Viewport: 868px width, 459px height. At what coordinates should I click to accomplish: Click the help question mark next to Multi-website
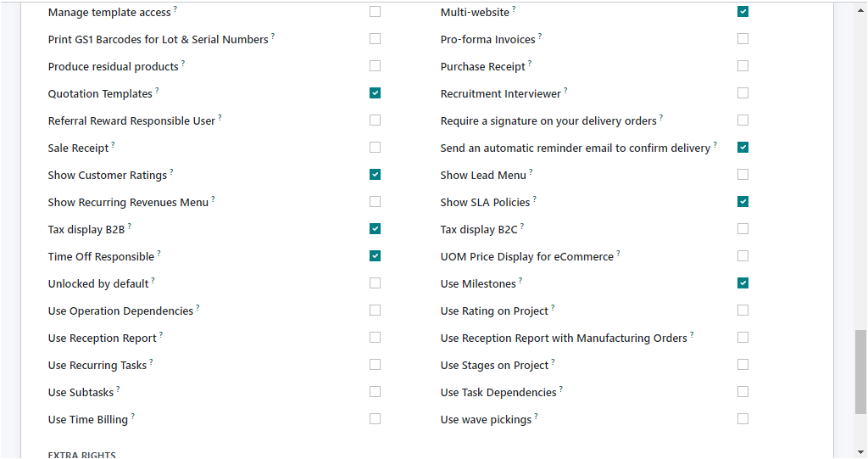pos(514,8)
